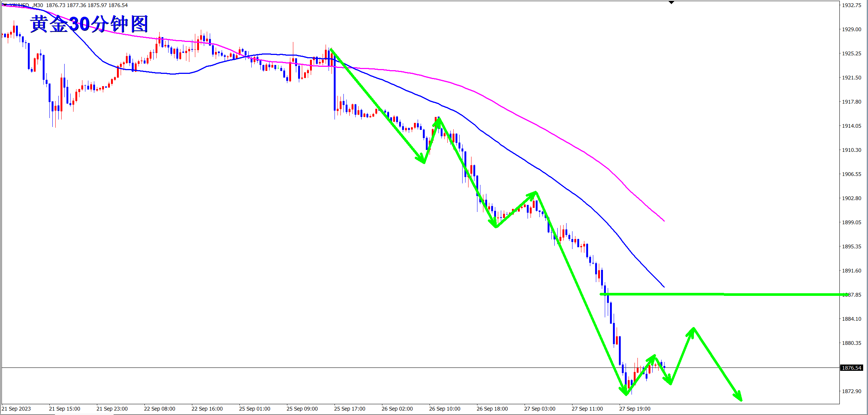Click the 1872.90 price scale label
868x415 pixels.
851,391
